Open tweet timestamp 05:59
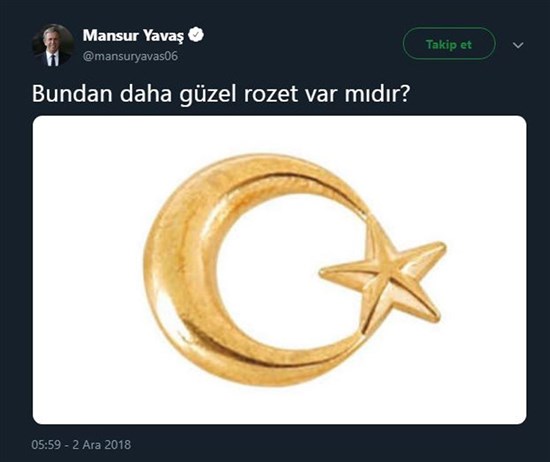550x462 pixels. (46, 445)
